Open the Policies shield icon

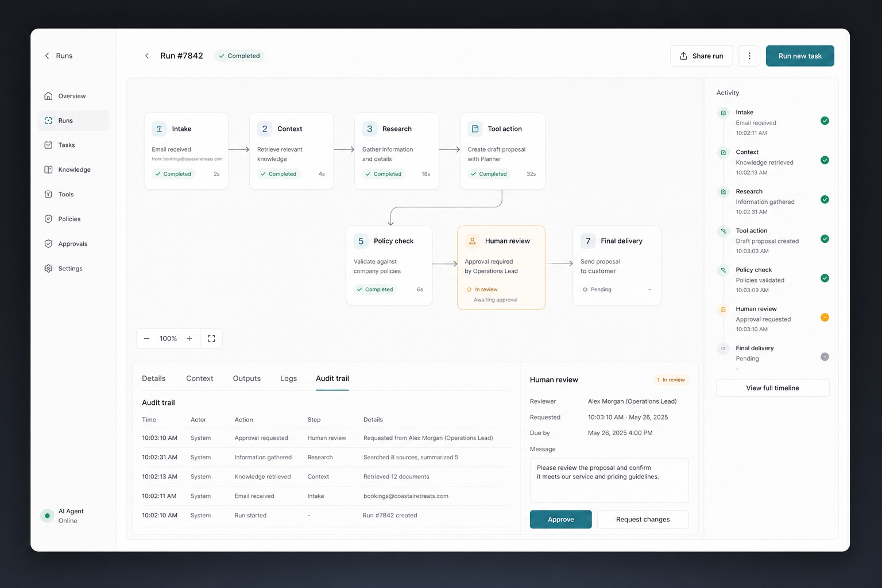point(48,219)
